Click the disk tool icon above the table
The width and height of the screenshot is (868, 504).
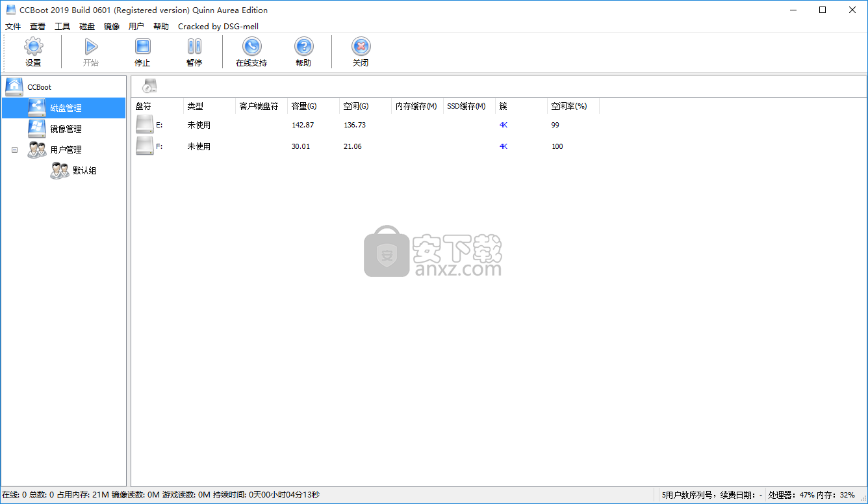(149, 86)
